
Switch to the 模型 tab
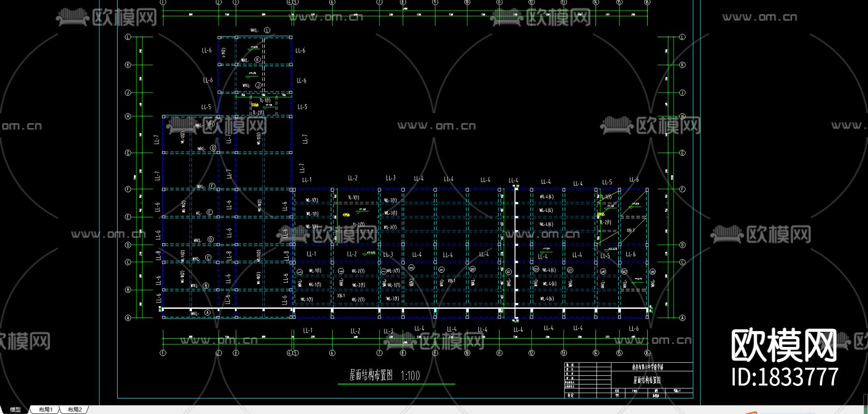coord(15,410)
